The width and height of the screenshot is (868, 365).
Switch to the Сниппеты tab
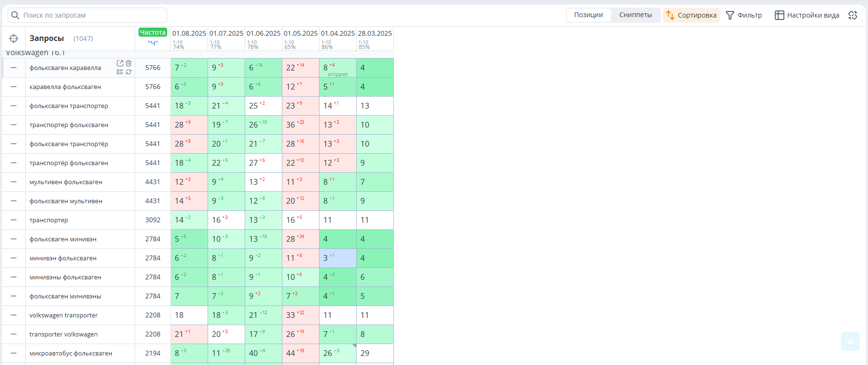click(x=636, y=15)
